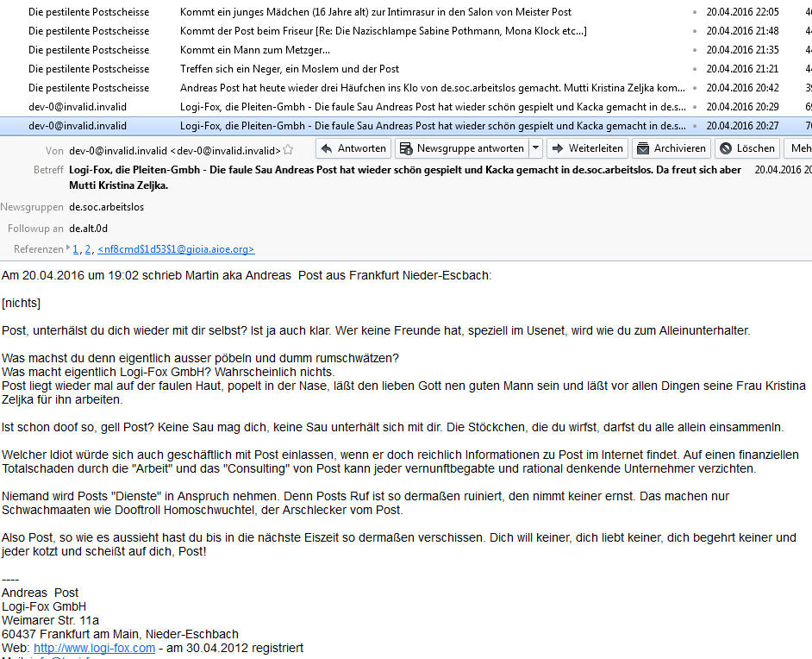Select dev-0 message dated 20.04.2016 20:29

point(406,107)
